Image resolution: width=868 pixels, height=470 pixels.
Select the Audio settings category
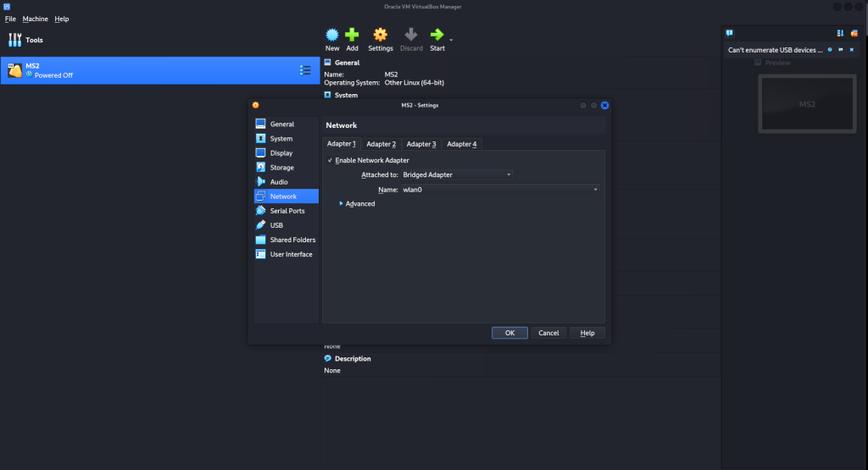tap(279, 182)
